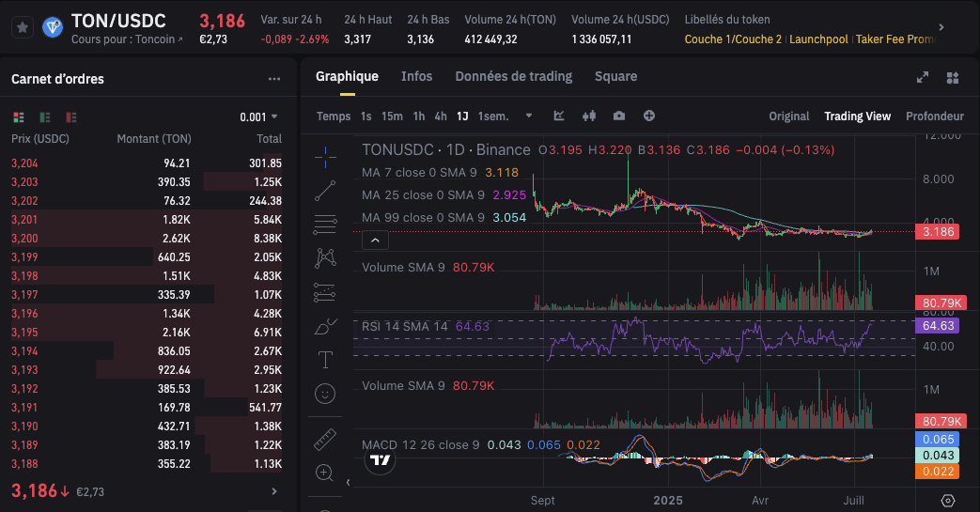This screenshot has width=980, height=512.
Task: Select the 3,199 ask price row
Action: [x=147, y=256]
